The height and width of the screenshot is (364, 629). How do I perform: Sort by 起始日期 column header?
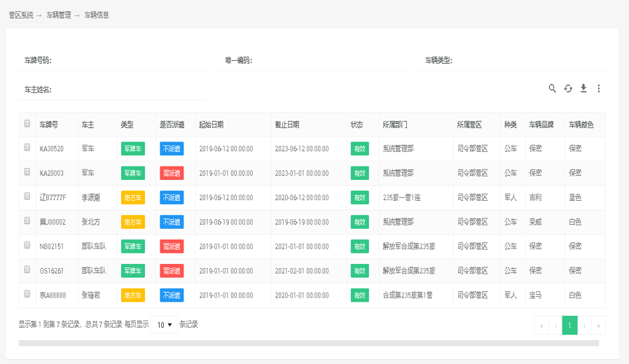click(x=212, y=125)
